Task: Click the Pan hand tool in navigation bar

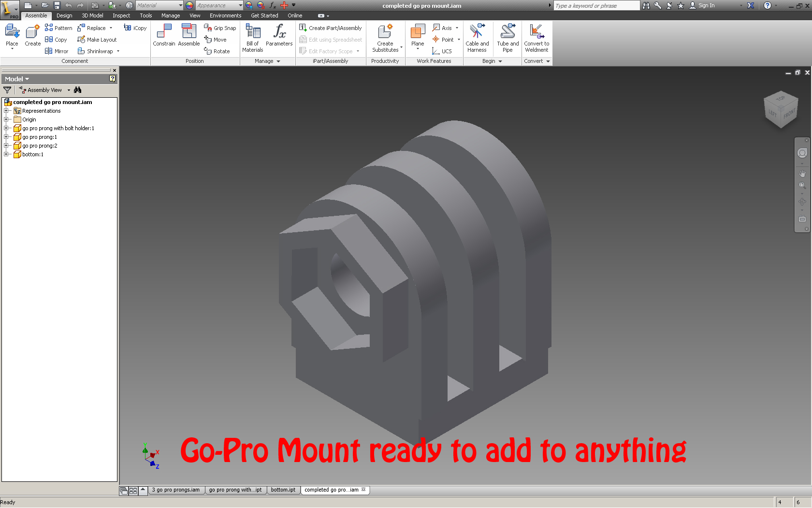Action: (x=802, y=173)
